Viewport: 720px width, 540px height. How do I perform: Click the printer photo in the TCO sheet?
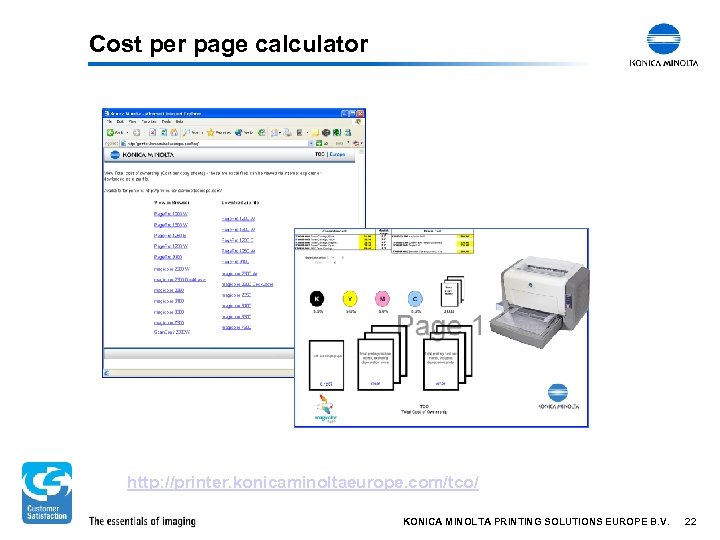[540, 301]
